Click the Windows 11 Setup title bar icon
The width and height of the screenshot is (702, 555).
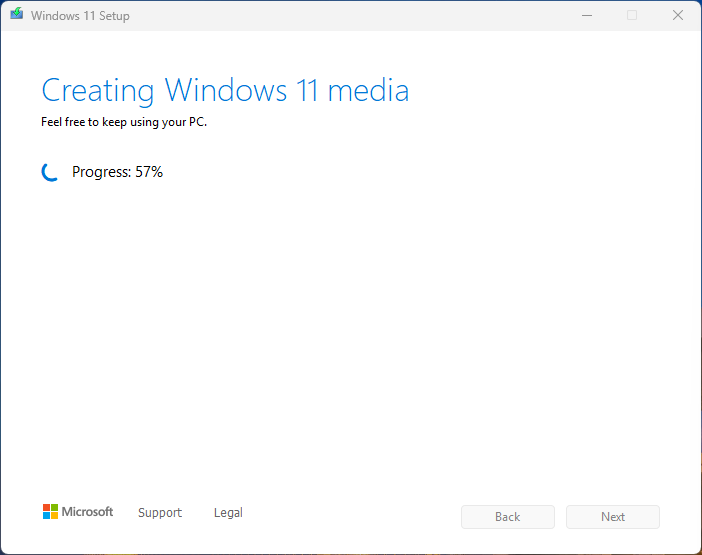coord(16,15)
